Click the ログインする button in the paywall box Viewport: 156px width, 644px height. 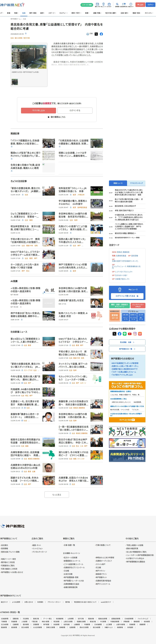(x=75, y=111)
